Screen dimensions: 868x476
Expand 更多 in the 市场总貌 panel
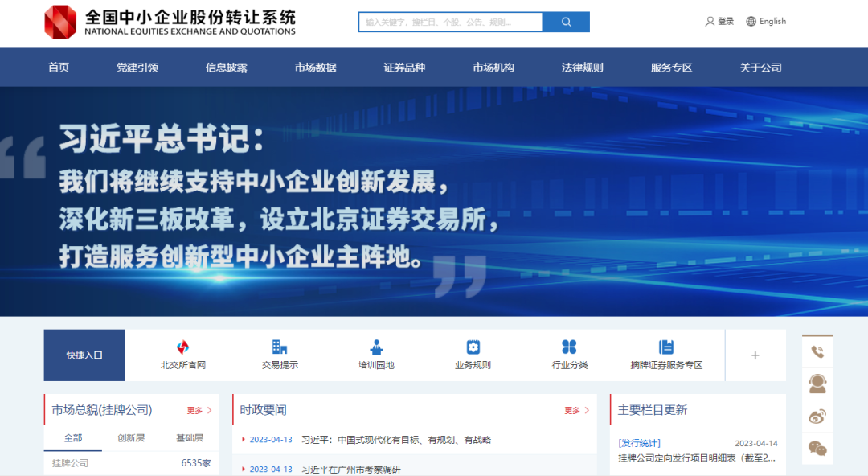click(x=199, y=410)
